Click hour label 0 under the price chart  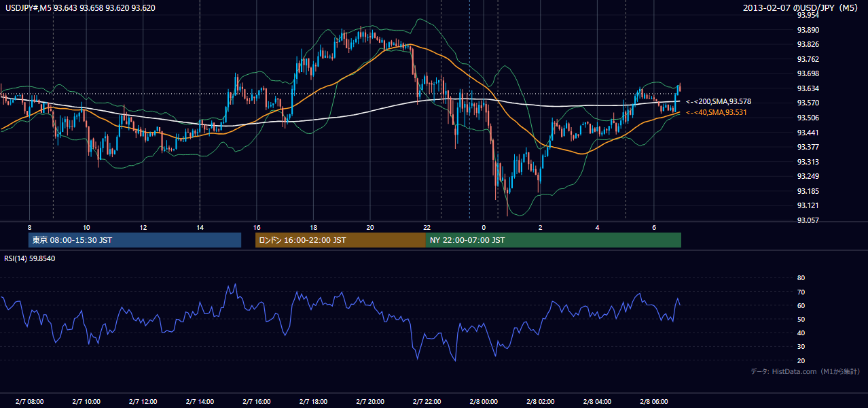pos(484,226)
